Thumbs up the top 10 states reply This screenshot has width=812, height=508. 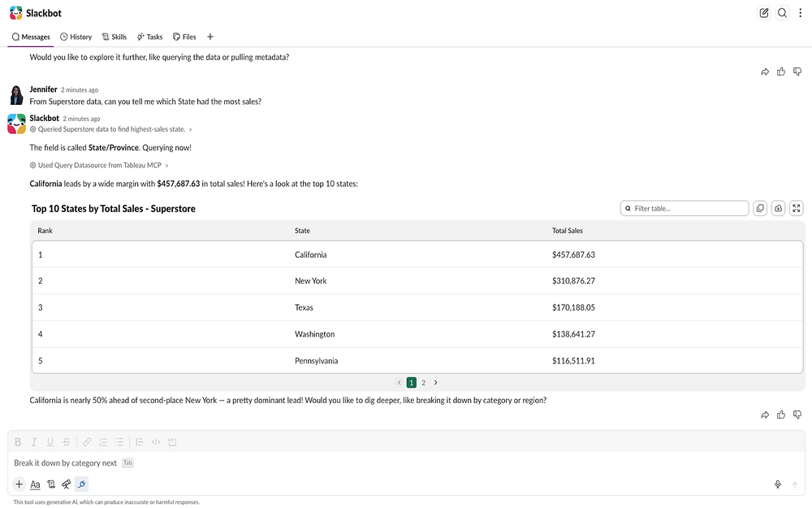click(781, 415)
